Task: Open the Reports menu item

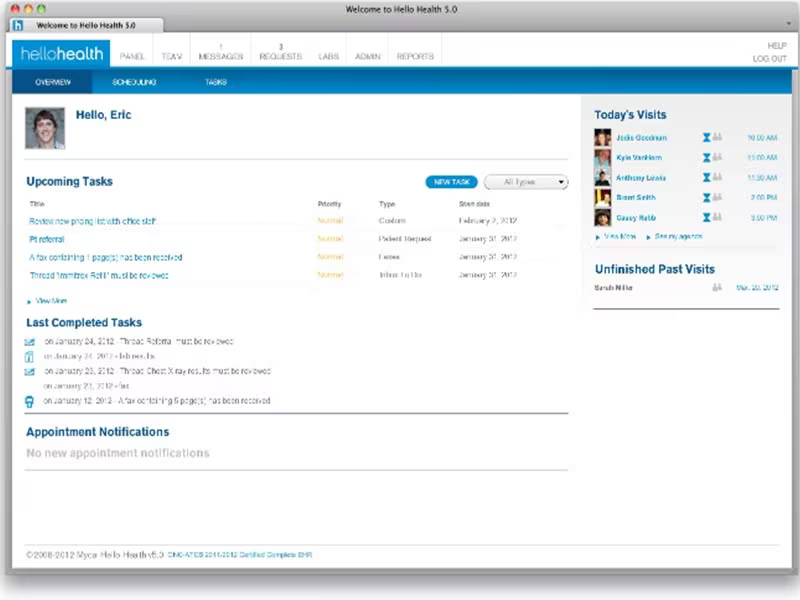Action: 415,56
